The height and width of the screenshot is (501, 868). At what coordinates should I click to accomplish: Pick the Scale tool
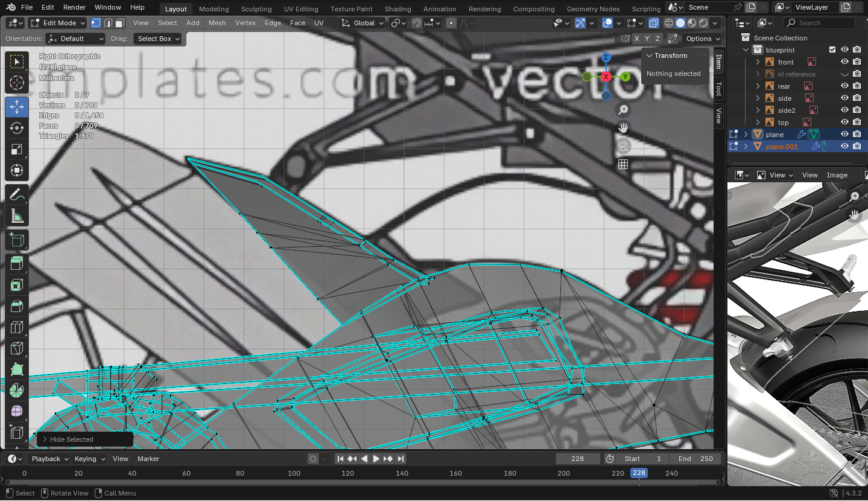point(17,150)
